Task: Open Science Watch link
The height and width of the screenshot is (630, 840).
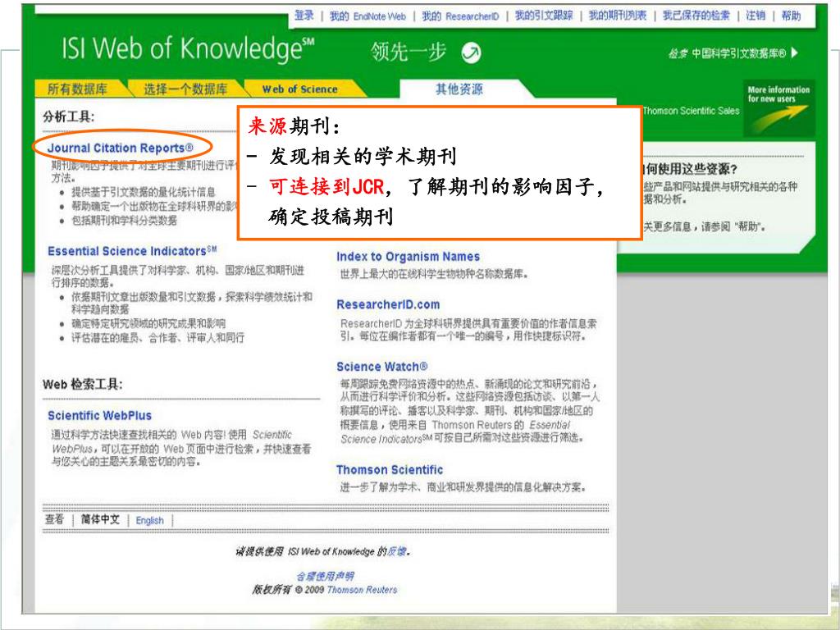Action: coord(382,367)
